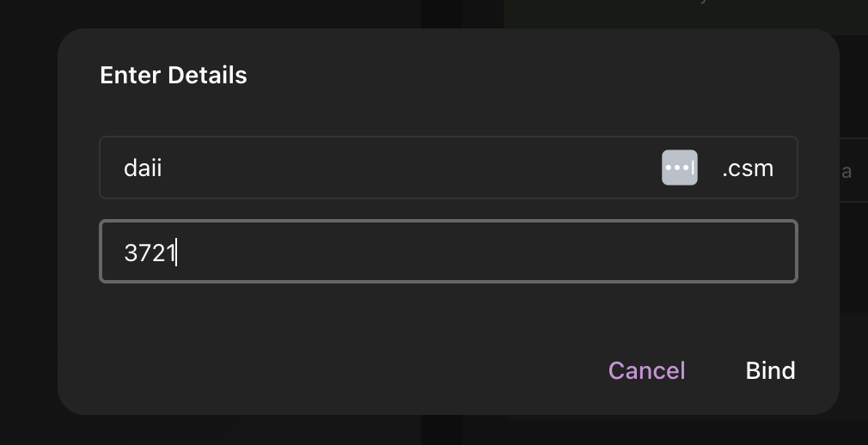Click the partially hidden letter a at right
Viewport: 868px width, 445px height.
click(846, 172)
